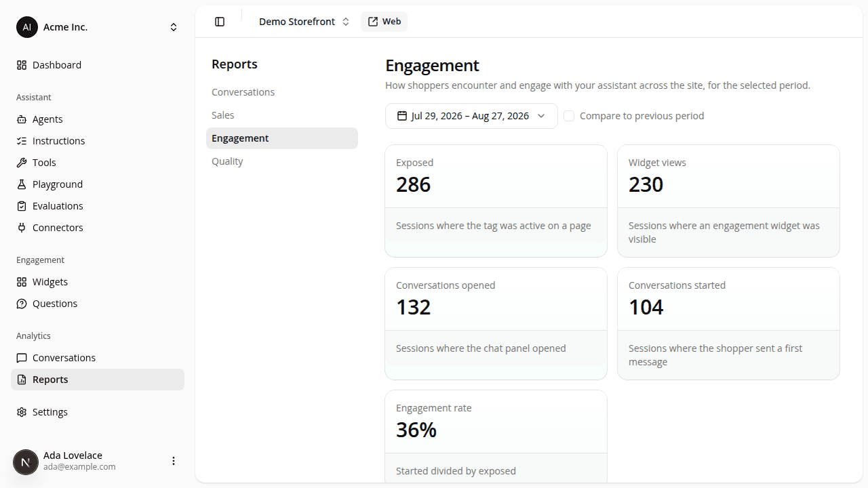Click the Instructions list icon
868x488 pixels.
tap(22, 141)
